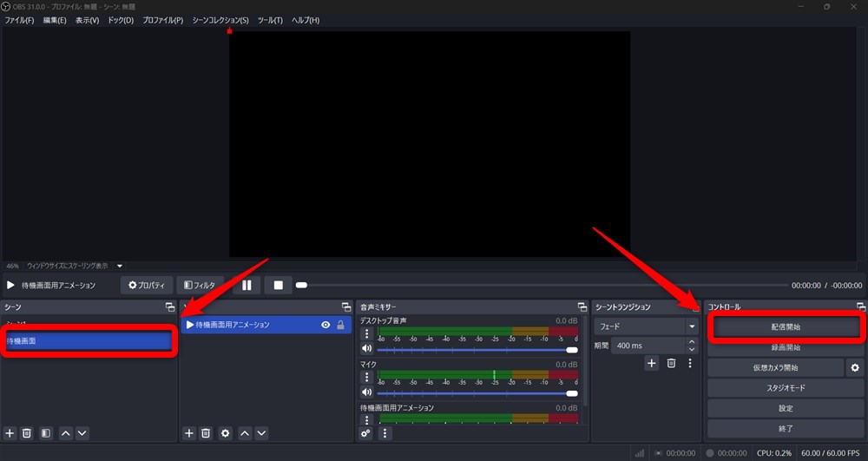The height and width of the screenshot is (461, 868).
Task: Open the 表示(V) menu
Action: (88, 20)
